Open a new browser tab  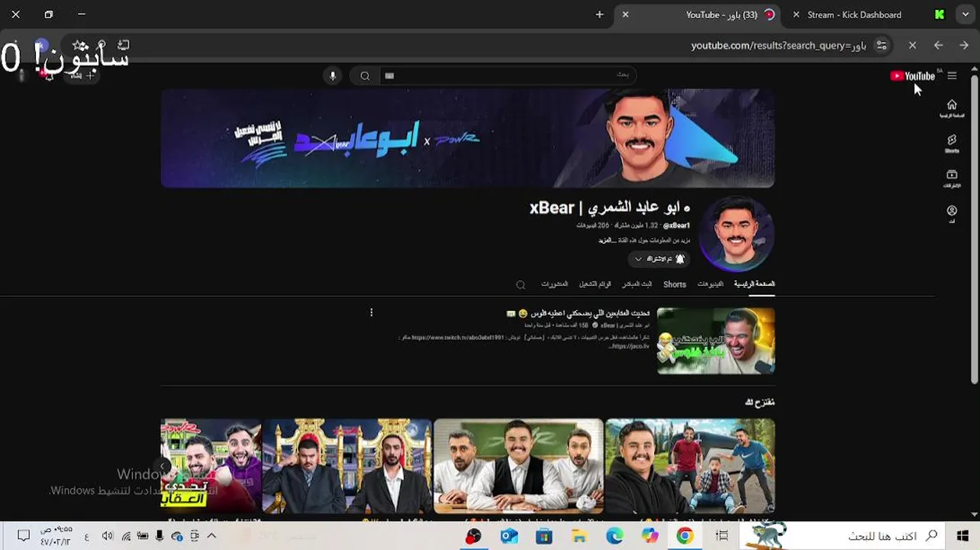tap(599, 15)
